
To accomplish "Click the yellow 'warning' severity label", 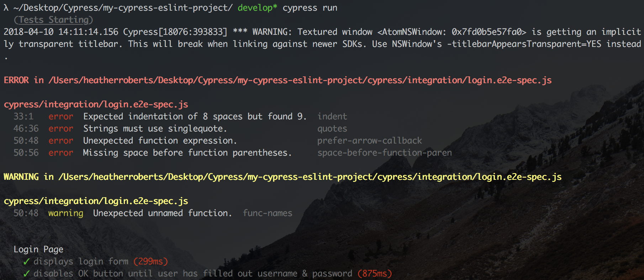I will tap(66, 213).
